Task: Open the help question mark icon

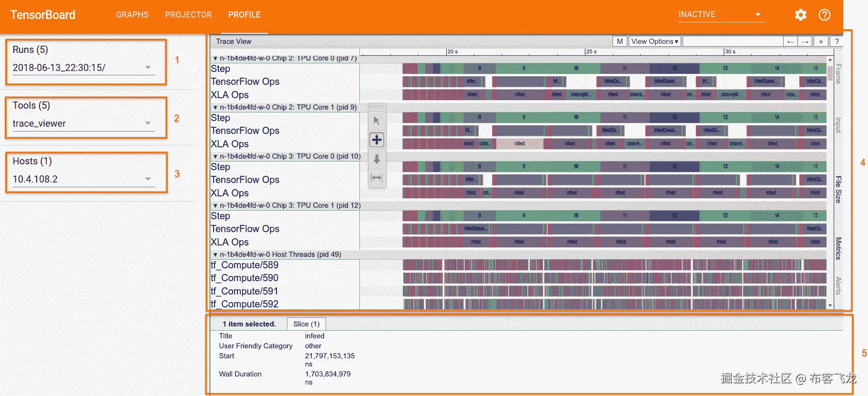Action: click(x=825, y=15)
